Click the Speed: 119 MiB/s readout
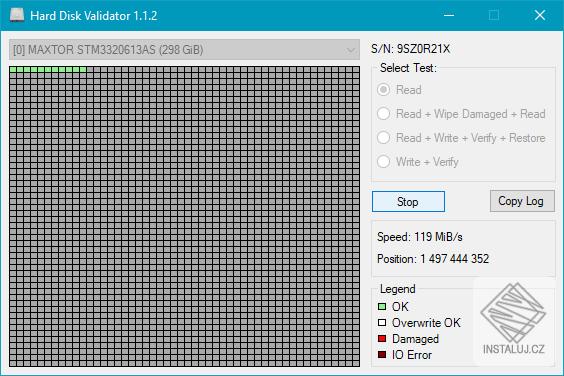 click(419, 237)
